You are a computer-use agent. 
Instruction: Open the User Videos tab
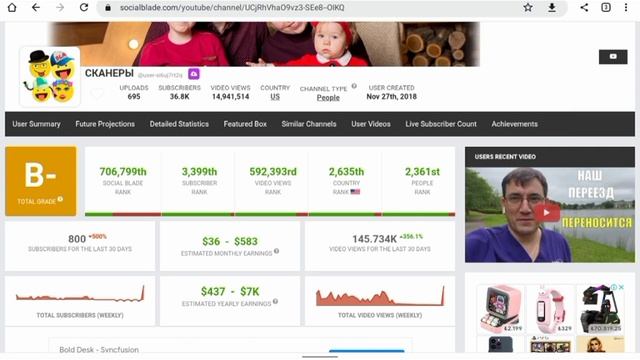(371, 124)
